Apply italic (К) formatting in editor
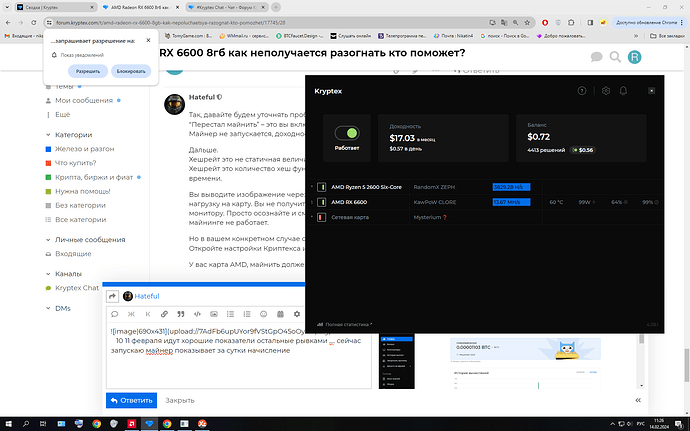Image resolution: width=690 pixels, height=431 pixels. coord(148,314)
